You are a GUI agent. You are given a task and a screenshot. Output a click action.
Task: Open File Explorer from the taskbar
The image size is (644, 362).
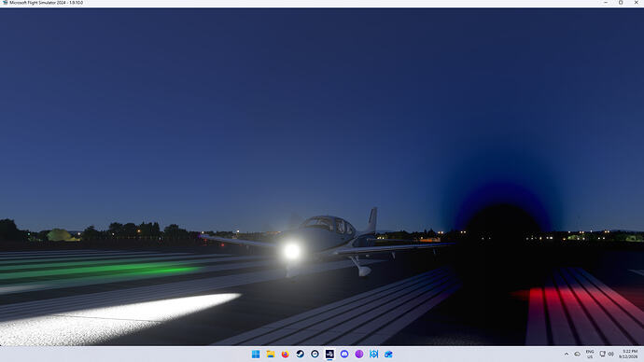click(271, 354)
